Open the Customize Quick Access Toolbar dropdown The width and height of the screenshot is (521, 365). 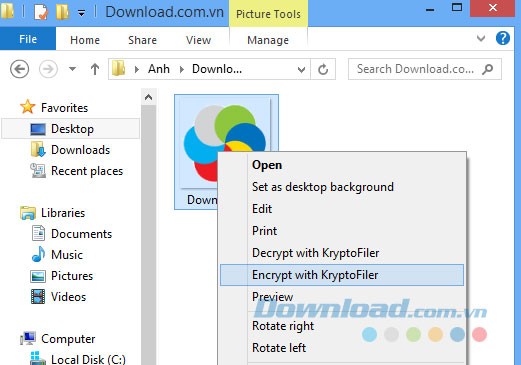tap(81, 13)
